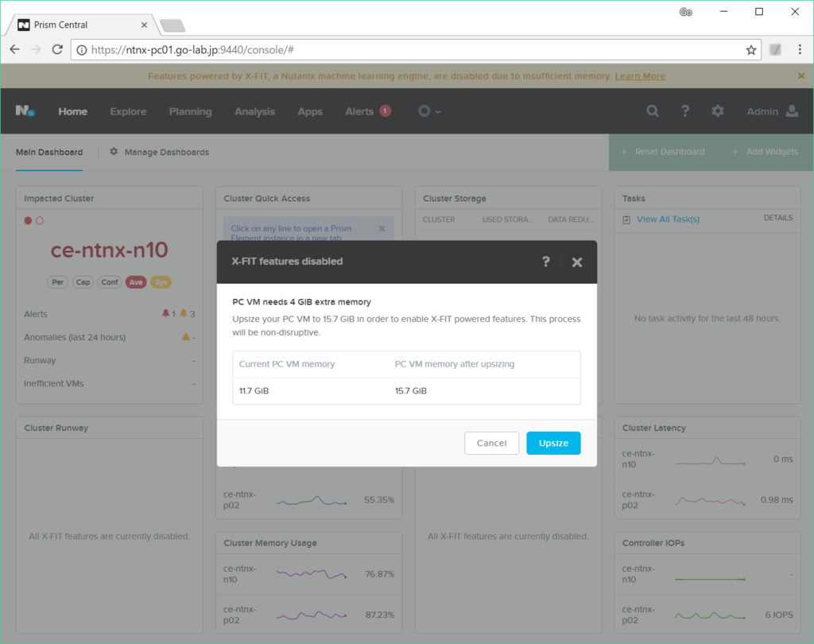Open View All Task(s) link
This screenshot has height=644, width=814.
tap(668, 219)
